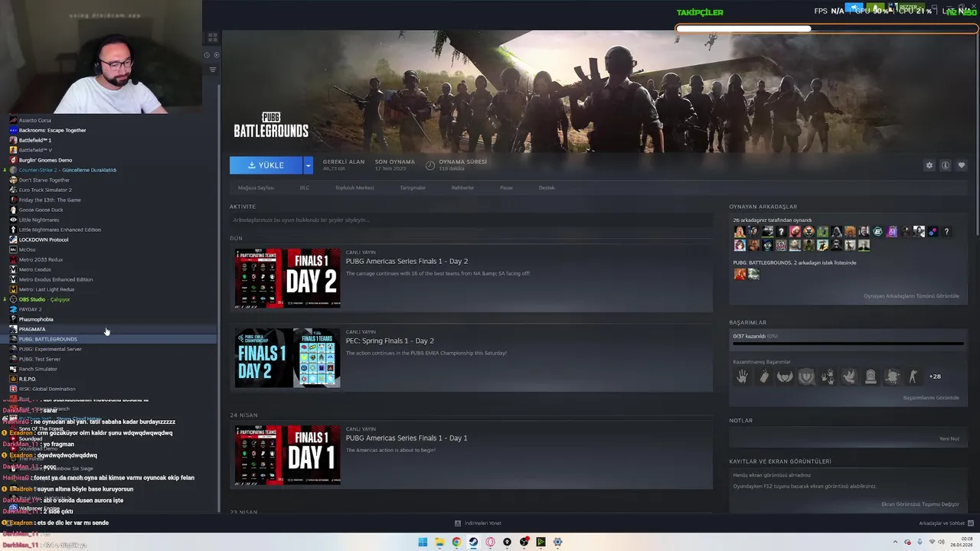
Task: Click the Metro 2033 Redux game icon
Action: tap(13, 259)
